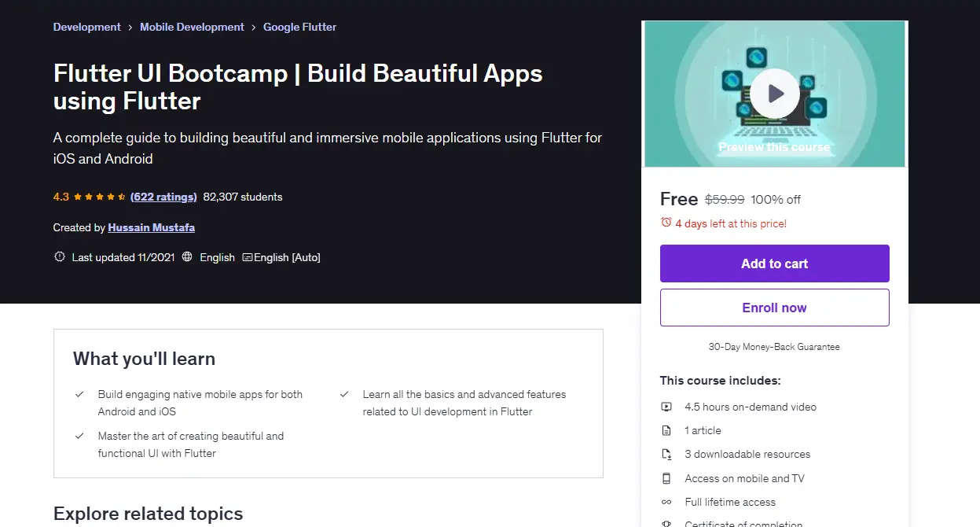Click '4 days left at this price!' text

tap(731, 223)
